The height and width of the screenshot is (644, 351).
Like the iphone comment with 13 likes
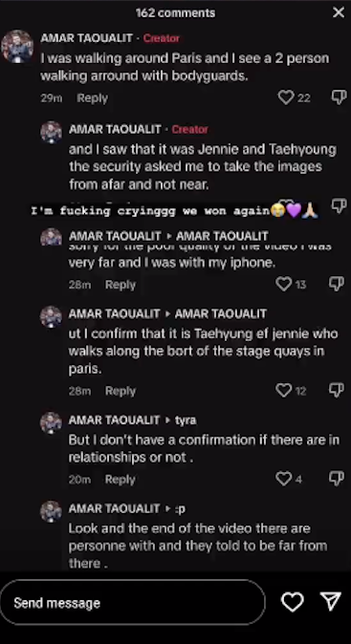284,284
